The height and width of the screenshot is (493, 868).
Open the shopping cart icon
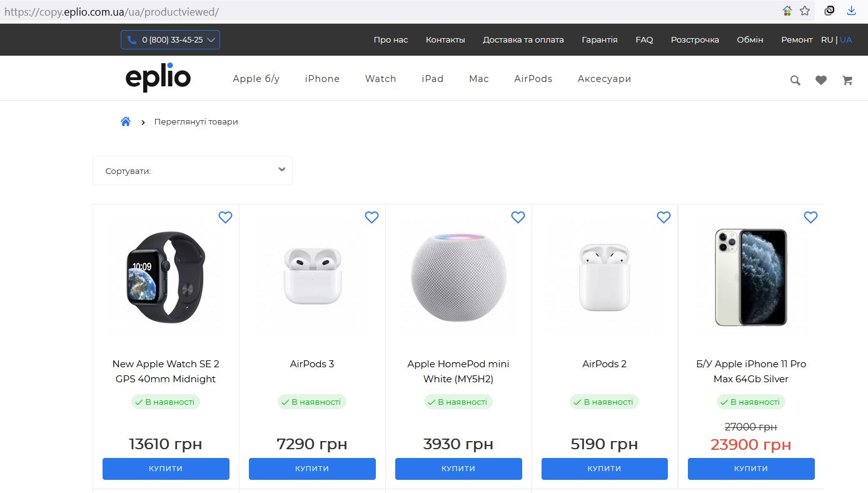click(847, 80)
